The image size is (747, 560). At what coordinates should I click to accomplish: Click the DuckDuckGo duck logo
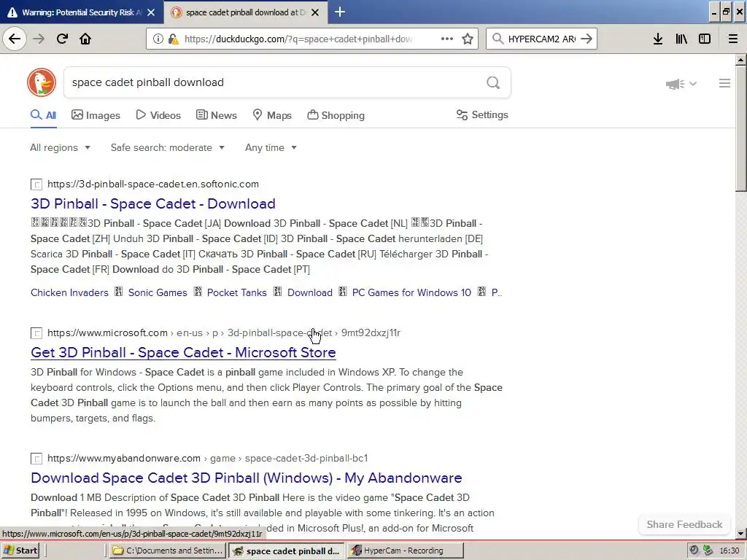tap(42, 82)
